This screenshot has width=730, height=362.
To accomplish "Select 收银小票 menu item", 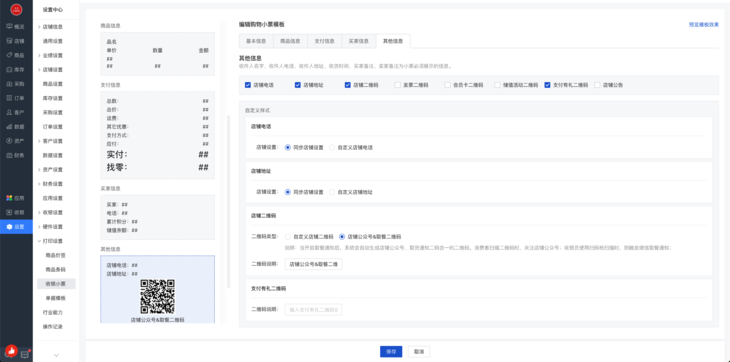I will click(x=56, y=284).
